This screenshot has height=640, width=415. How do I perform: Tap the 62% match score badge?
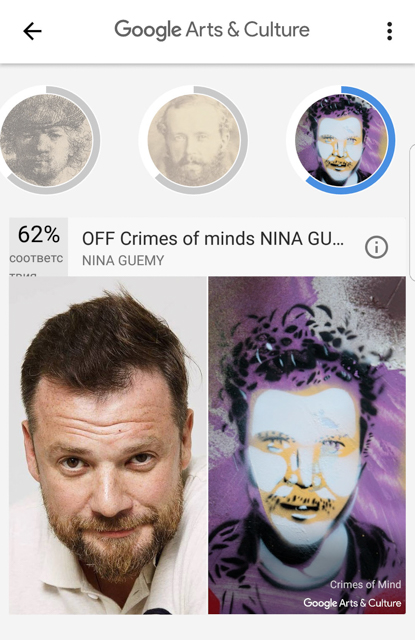click(x=38, y=247)
